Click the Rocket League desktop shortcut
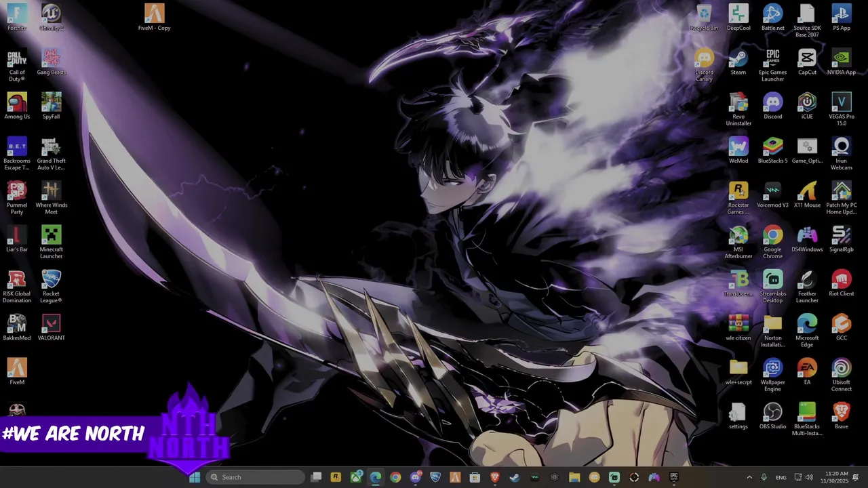 point(52,287)
